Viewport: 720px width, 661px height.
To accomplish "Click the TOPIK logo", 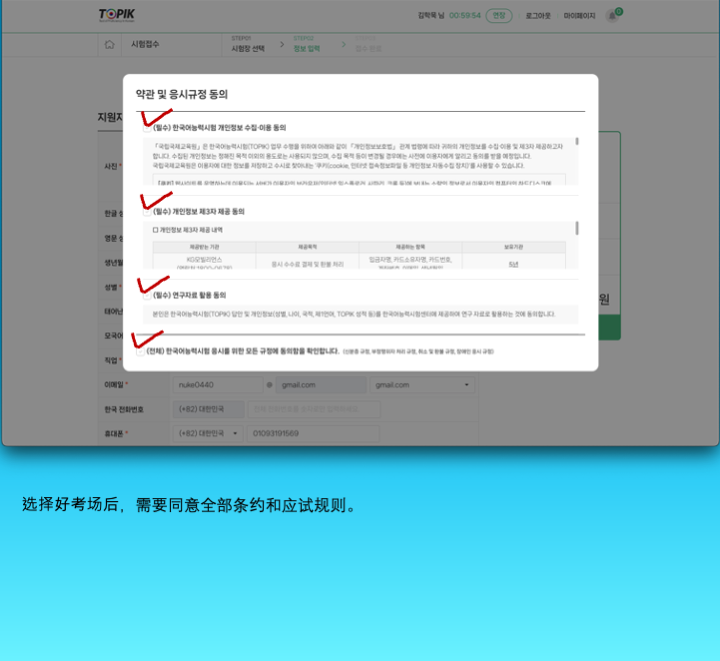I will 116,15.
